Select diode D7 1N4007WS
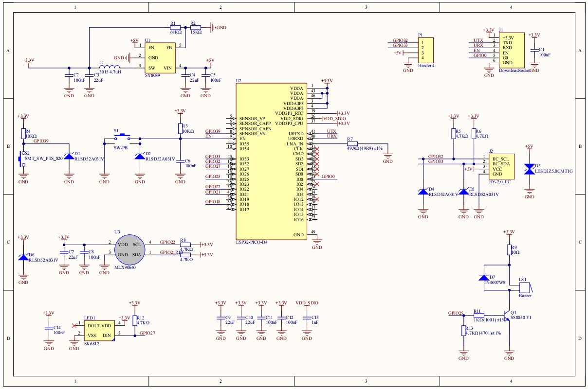Viewport: 588px width, 389px height. click(x=484, y=277)
